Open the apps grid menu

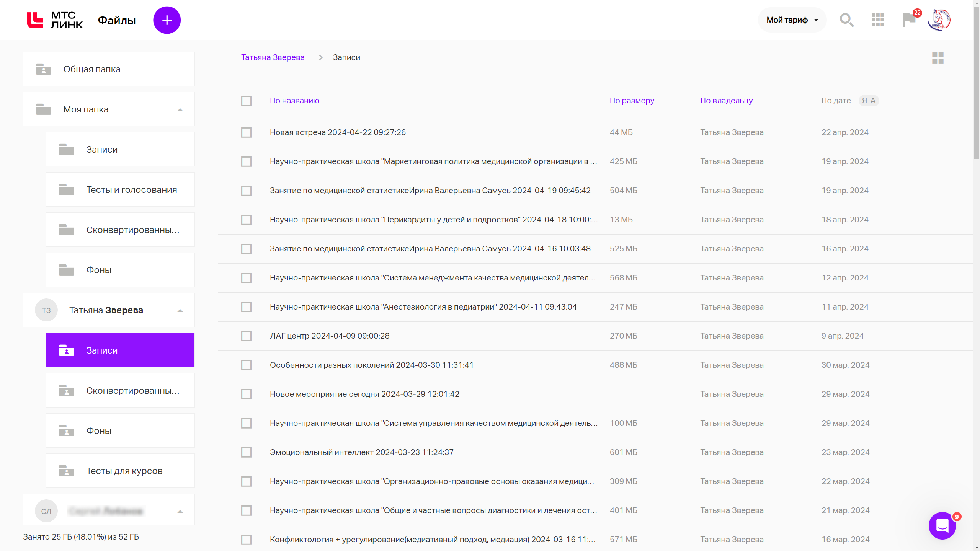(878, 20)
